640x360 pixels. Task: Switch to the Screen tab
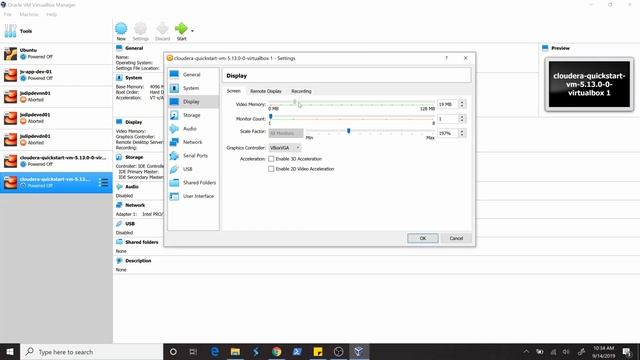(x=234, y=91)
